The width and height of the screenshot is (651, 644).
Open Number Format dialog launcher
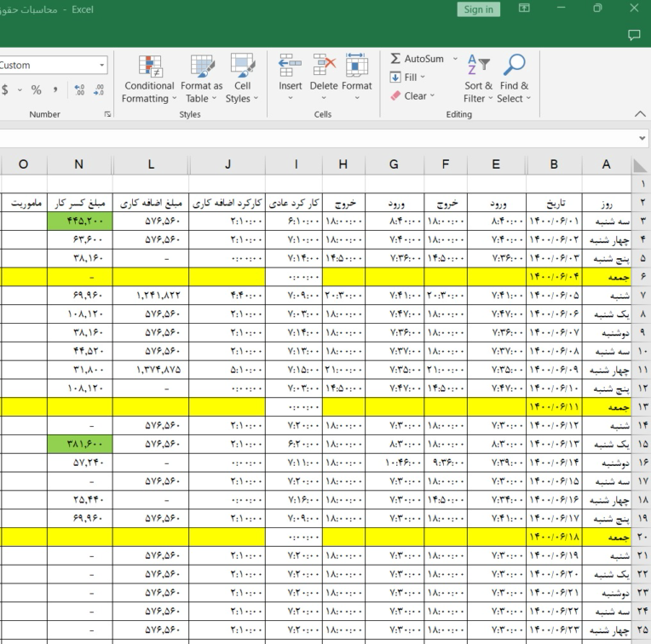coord(107,114)
